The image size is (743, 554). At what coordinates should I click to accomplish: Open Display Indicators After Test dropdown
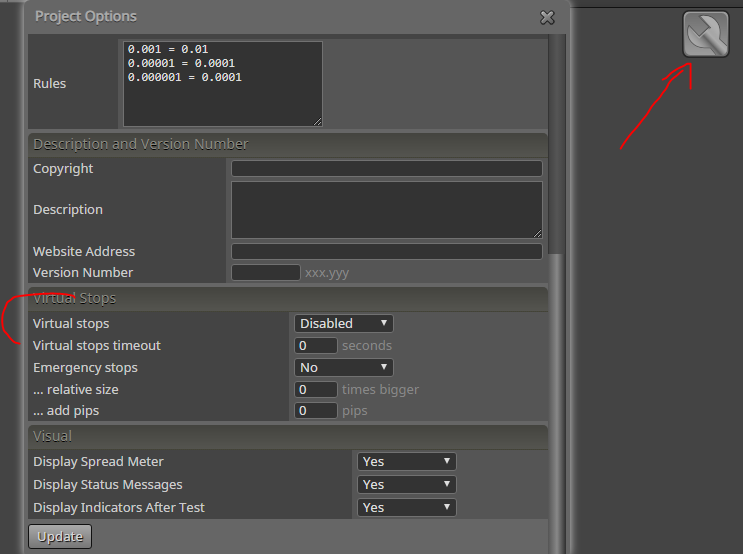click(x=407, y=507)
